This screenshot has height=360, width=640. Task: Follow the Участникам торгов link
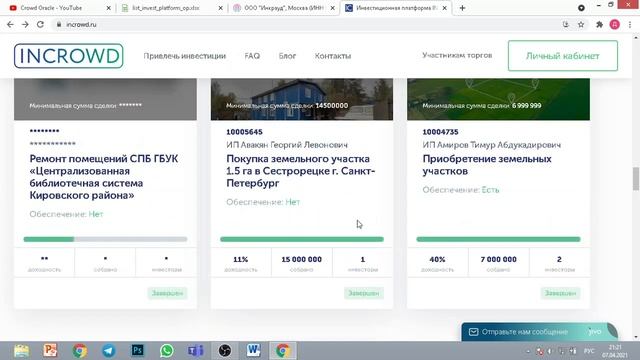point(457,55)
